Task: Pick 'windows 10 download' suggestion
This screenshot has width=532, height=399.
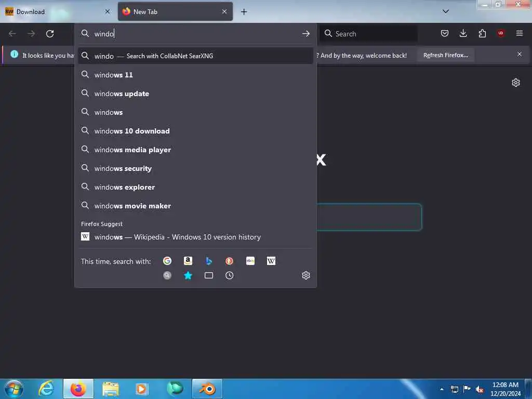Action: (x=195, y=131)
